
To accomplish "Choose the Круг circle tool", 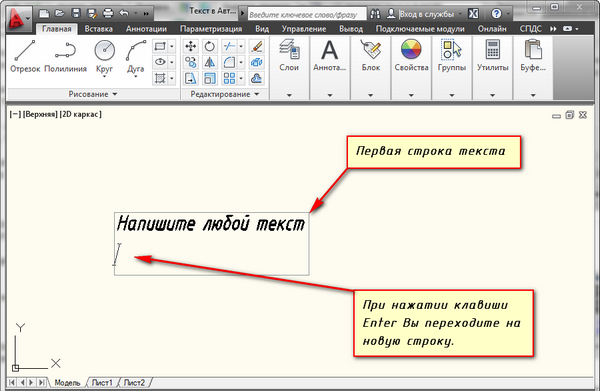I will [x=104, y=57].
